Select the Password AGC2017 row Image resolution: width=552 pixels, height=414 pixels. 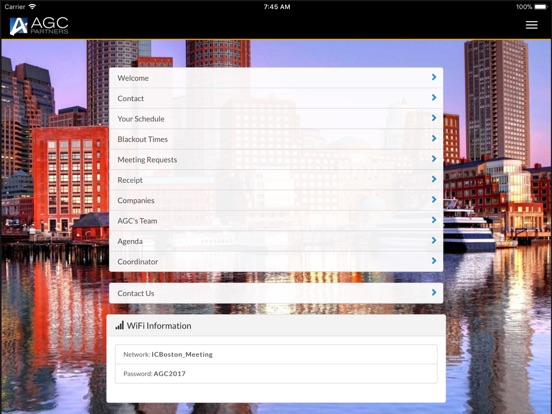(276, 374)
